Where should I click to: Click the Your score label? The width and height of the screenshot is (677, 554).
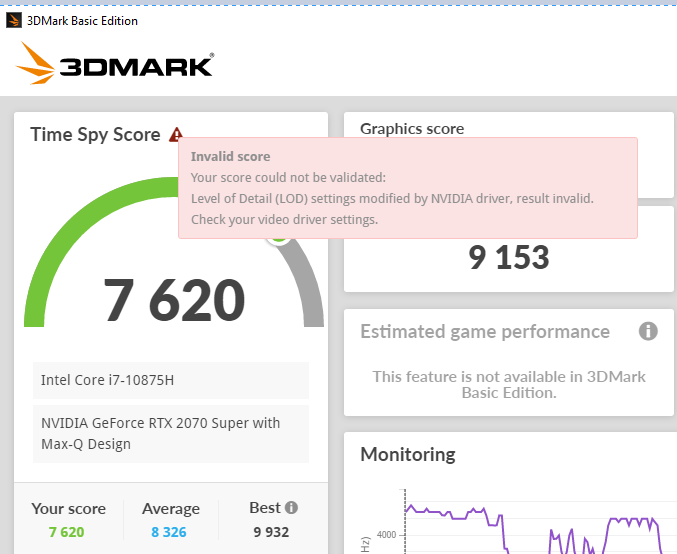click(x=68, y=509)
